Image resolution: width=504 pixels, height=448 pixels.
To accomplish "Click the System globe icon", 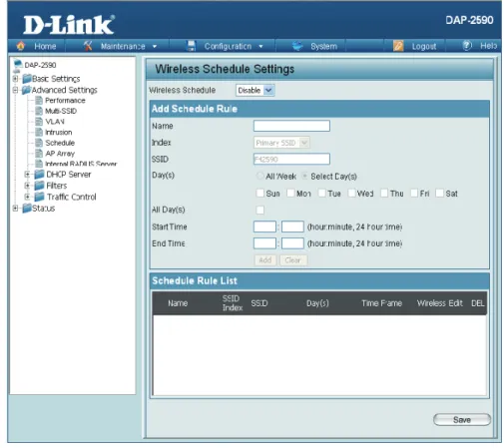I will 297,46.
